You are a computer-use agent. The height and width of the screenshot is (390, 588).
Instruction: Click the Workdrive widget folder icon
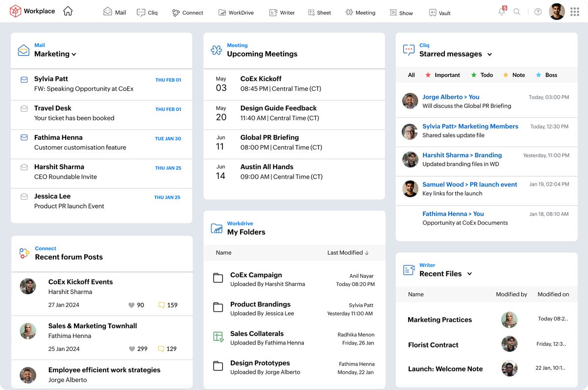(217, 228)
